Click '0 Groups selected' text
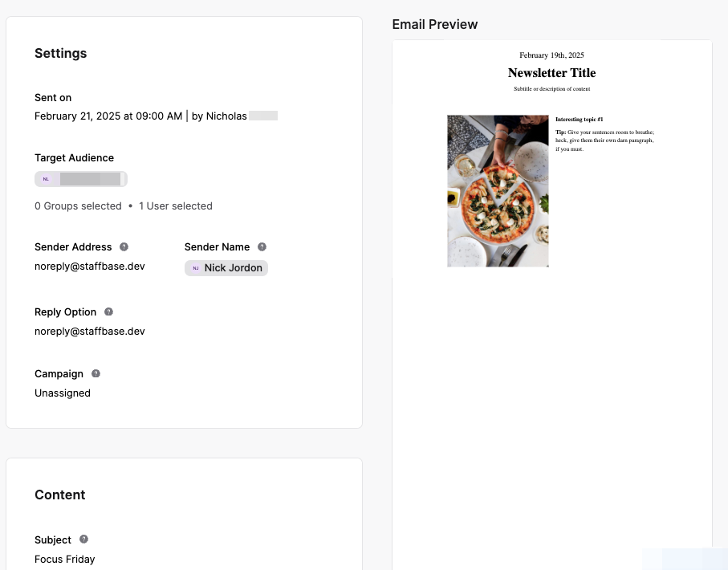Viewport: 728px width, 570px height. [x=78, y=206]
